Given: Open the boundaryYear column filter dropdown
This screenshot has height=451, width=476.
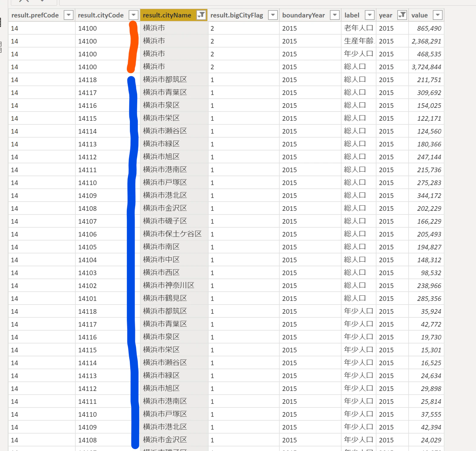Looking at the screenshot, I should click(x=335, y=15).
